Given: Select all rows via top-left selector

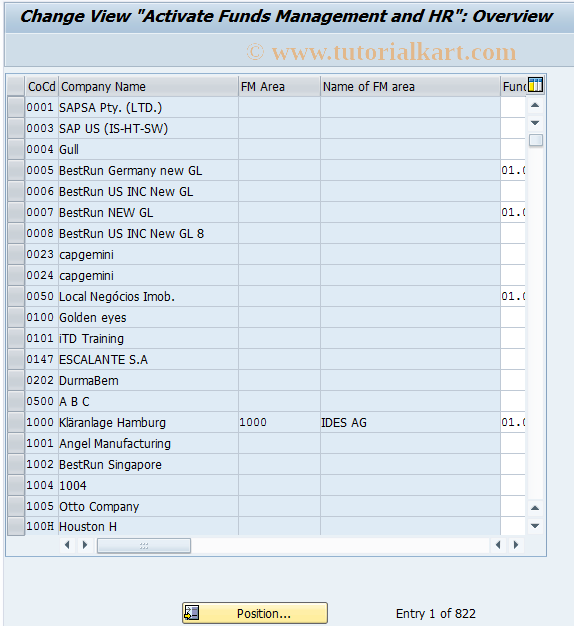Looking at the screenshot, I should pyautogui.click(x=16, y=86).
